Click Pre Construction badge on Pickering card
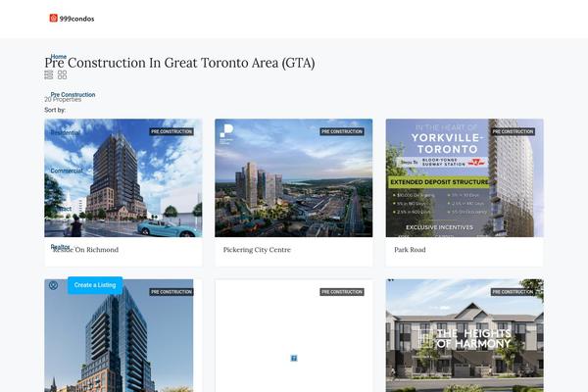The image size is (588, 392). coord(342,131)
